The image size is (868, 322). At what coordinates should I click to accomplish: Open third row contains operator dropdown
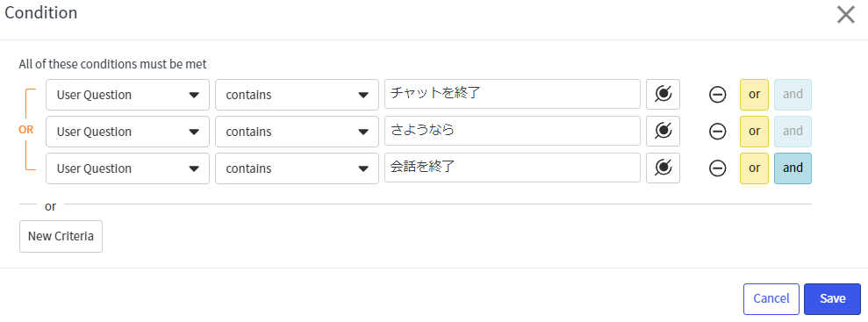297,168
